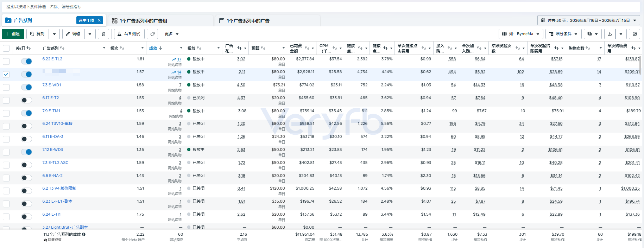Screen dimensions: 644x248
Task: Click the A/B 测试 button
Action: pos(129,34)
